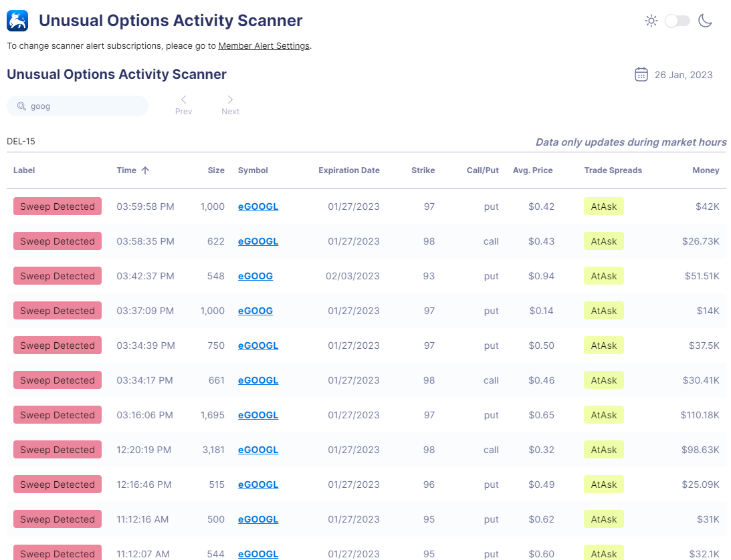731x560 pixels.
Task: Open eGOOGL link in 11:12:16 AM row
Action: (x=258, y=519)
